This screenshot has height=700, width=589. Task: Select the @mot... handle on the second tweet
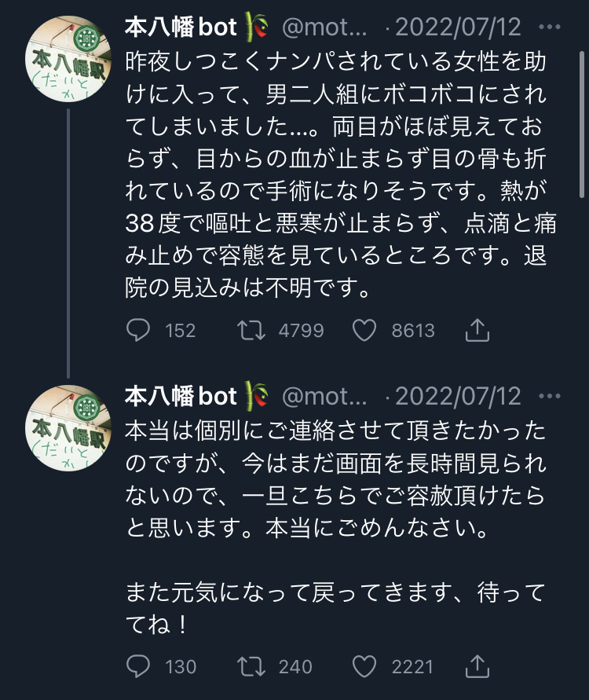click(324, 398)
